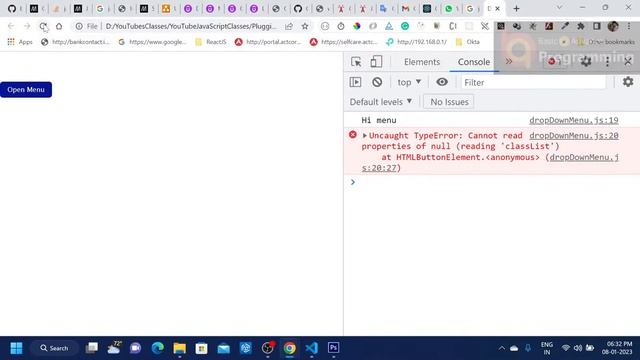
Task: Expand the Uncaught TypeError stack triangle
Action: [x=364, y=136]
